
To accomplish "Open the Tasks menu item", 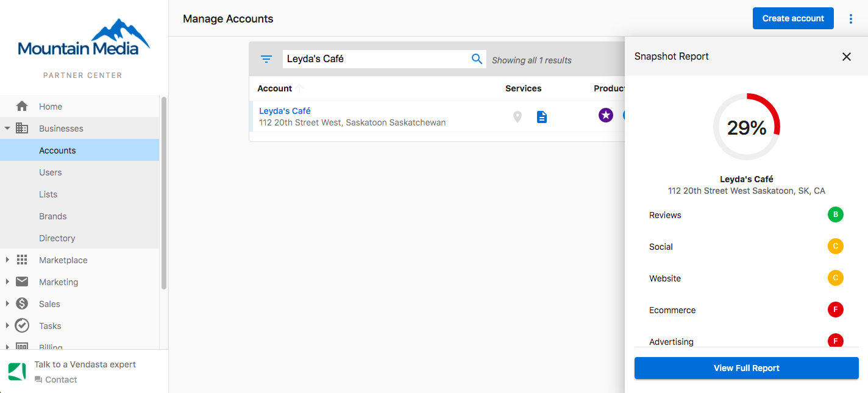I will 79,325.
